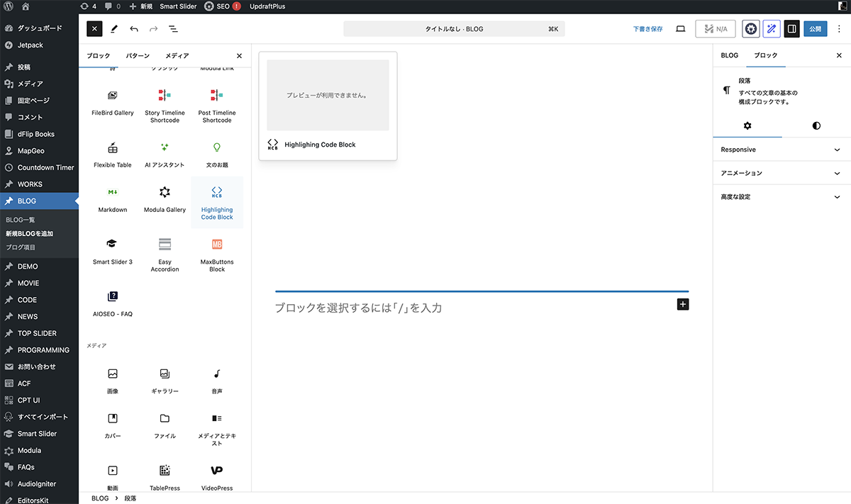This screenshot has height=504, width=851.
Task: Expand the 高度な設定 section
Action: pos(781,197)
